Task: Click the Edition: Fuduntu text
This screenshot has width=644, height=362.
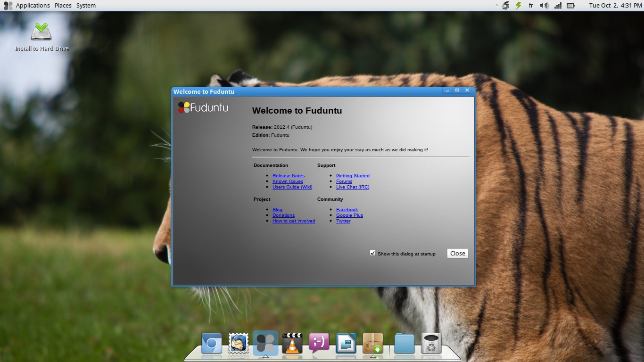Action: pos(271,135)
